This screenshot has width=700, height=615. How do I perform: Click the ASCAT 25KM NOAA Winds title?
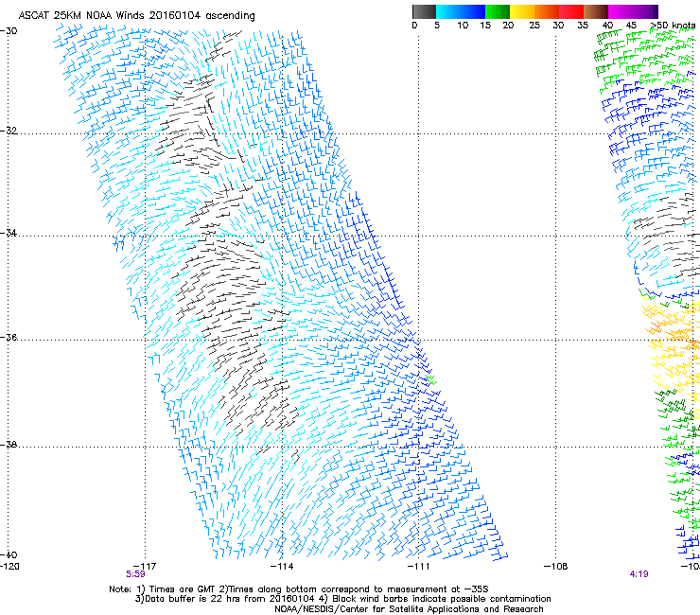[136, 16]
